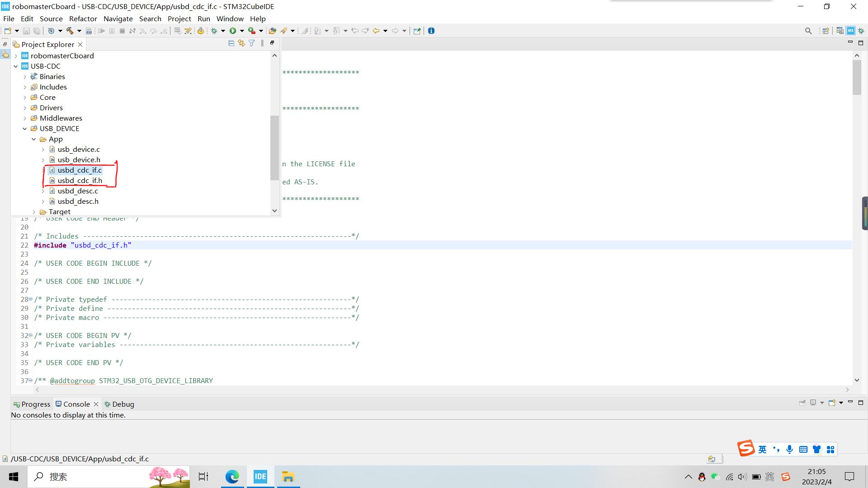Expand the Core folder

25,97
